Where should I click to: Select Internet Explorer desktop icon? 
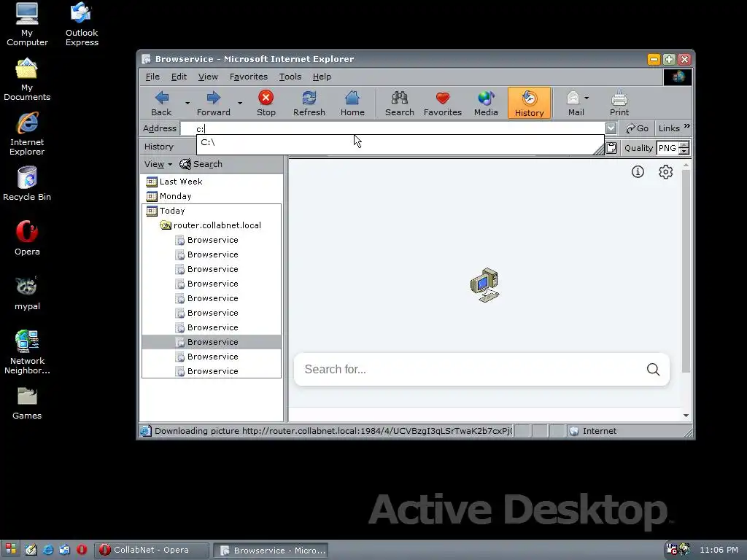point(27,134)
